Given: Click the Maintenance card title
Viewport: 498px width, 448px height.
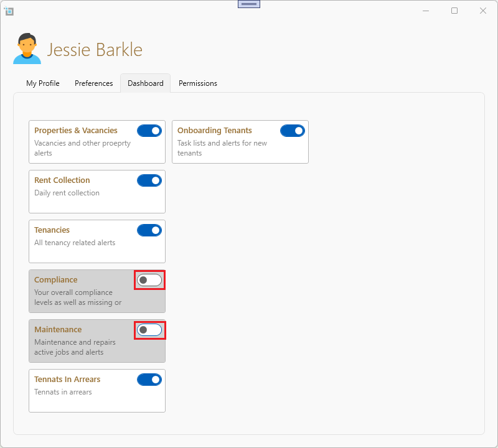Looking at the screenshot, I should click(x=58, y=330).
